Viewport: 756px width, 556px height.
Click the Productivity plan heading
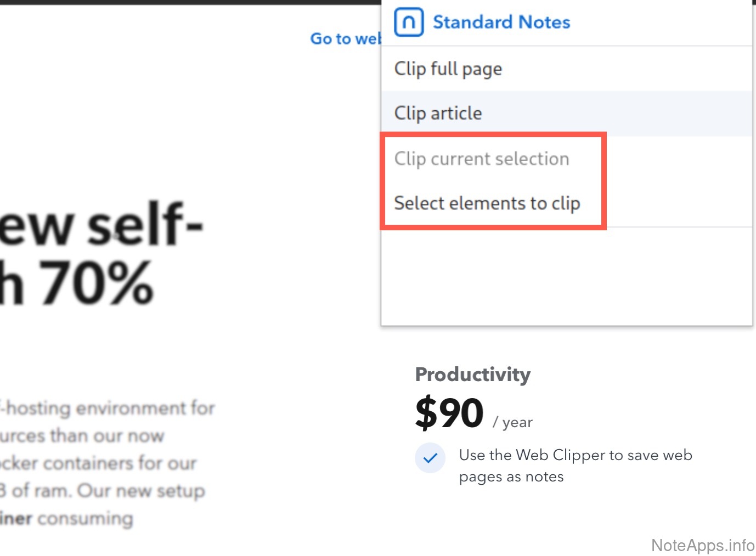click(x=473, y=375)
